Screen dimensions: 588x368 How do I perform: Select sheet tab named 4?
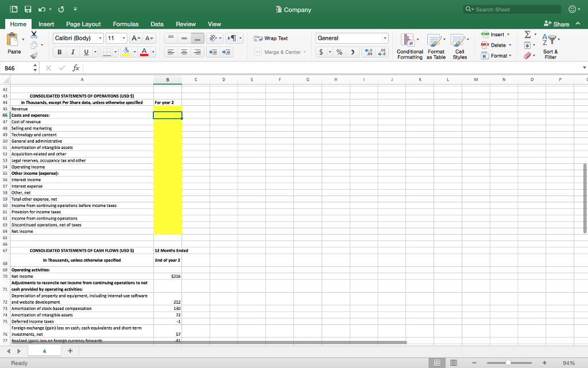[x=44, y=351]
